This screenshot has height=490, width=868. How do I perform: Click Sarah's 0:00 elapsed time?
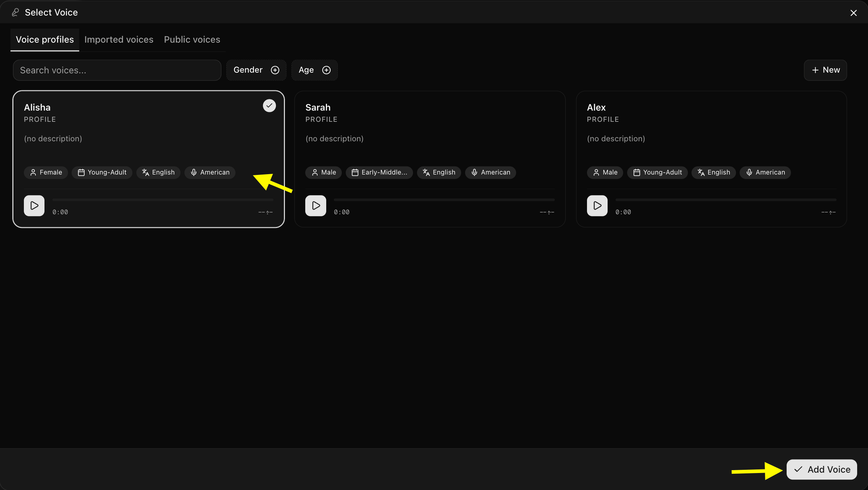click(341, 212)
